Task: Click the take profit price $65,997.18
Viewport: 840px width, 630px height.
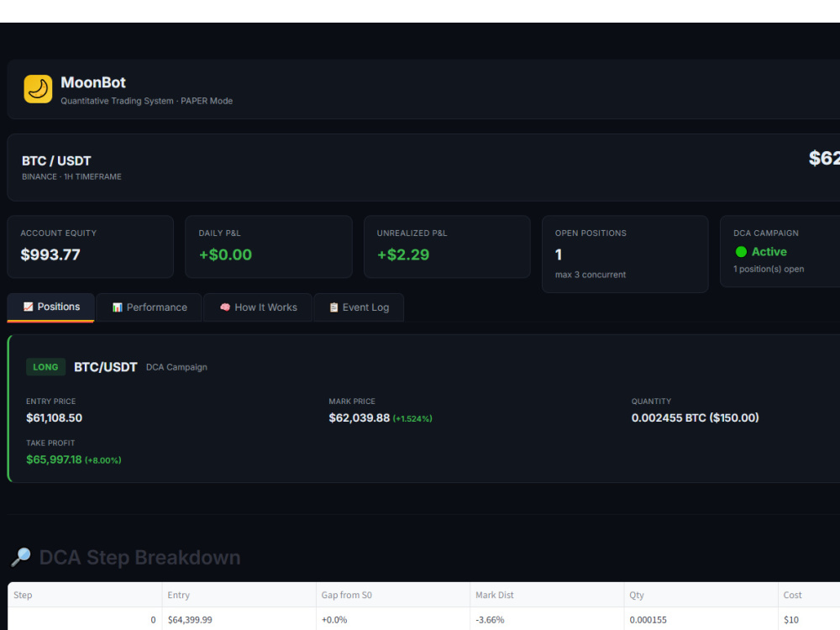Action: (54, 459)
